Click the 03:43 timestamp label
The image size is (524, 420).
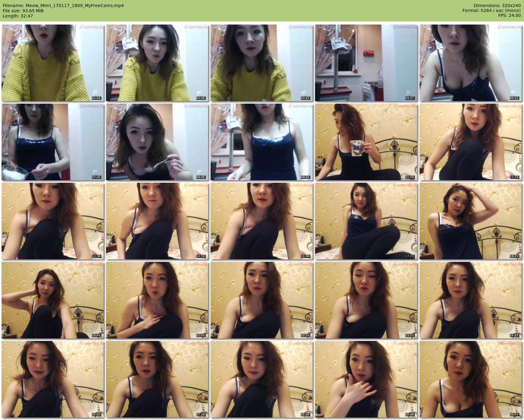point(305,98)
